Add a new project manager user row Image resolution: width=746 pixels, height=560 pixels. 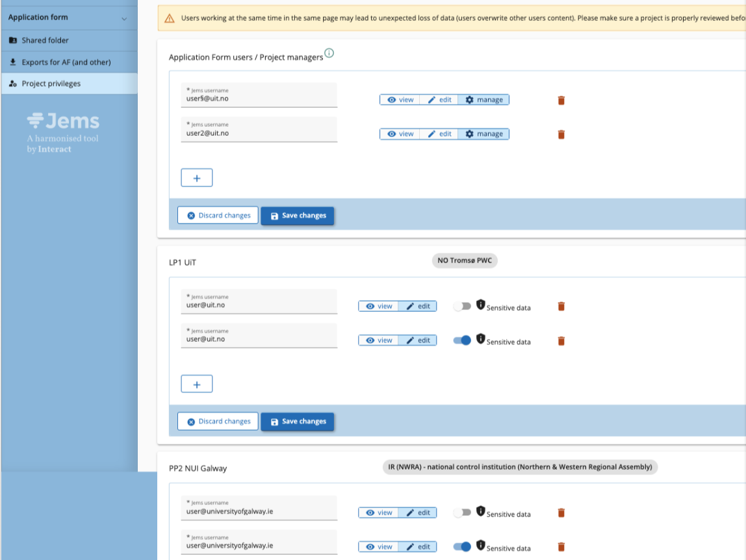[x=196, y=178]
